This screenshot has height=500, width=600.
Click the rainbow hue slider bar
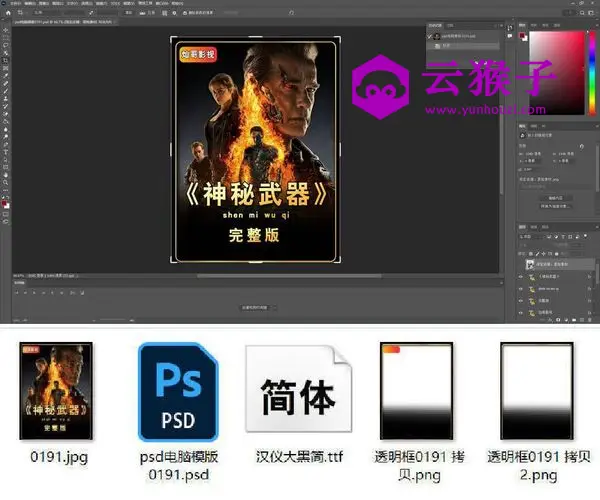[592, 73]
